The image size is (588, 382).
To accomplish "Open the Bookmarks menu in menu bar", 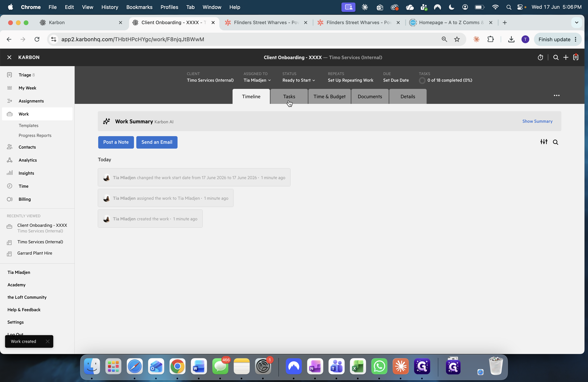I will pyautogui.click(x=139, y=7).
